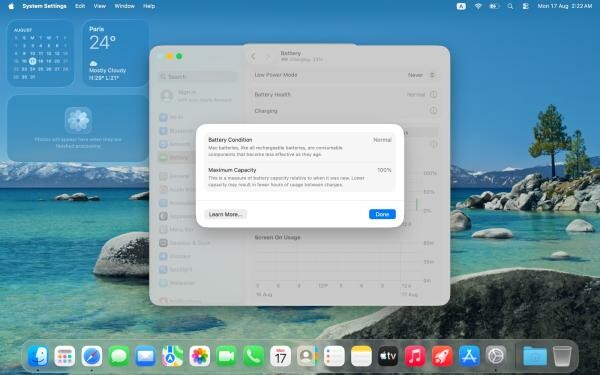Click the battery status icon in menu bar
The image size is (600, 375).
point(494,6)
